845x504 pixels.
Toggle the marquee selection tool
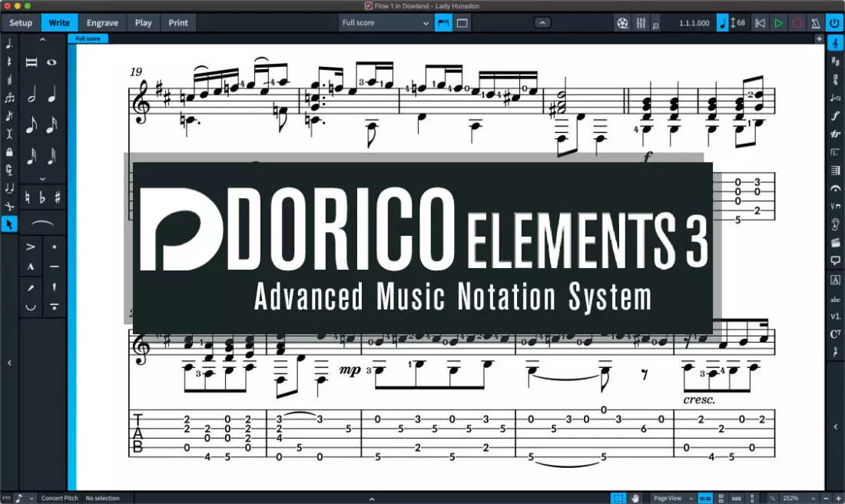[618, 498]
